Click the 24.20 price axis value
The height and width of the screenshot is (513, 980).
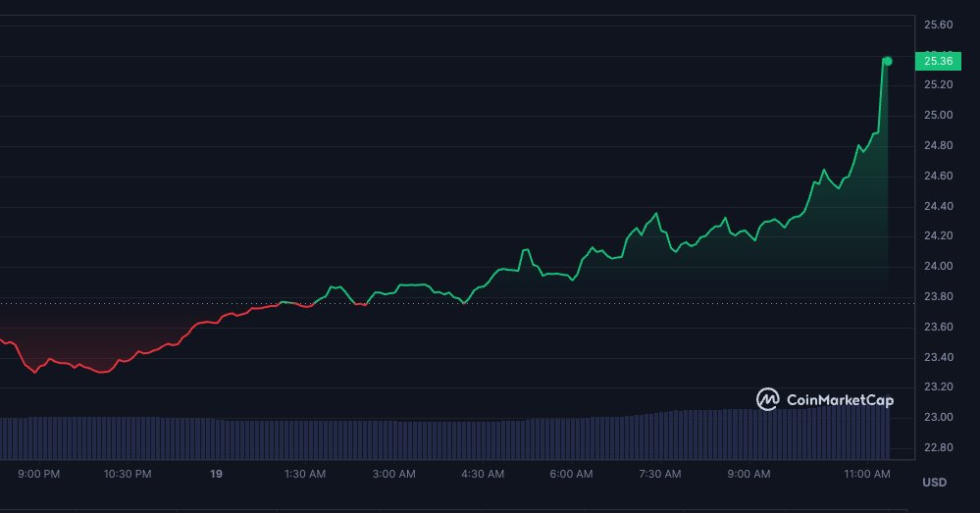[x=938, y=235]
